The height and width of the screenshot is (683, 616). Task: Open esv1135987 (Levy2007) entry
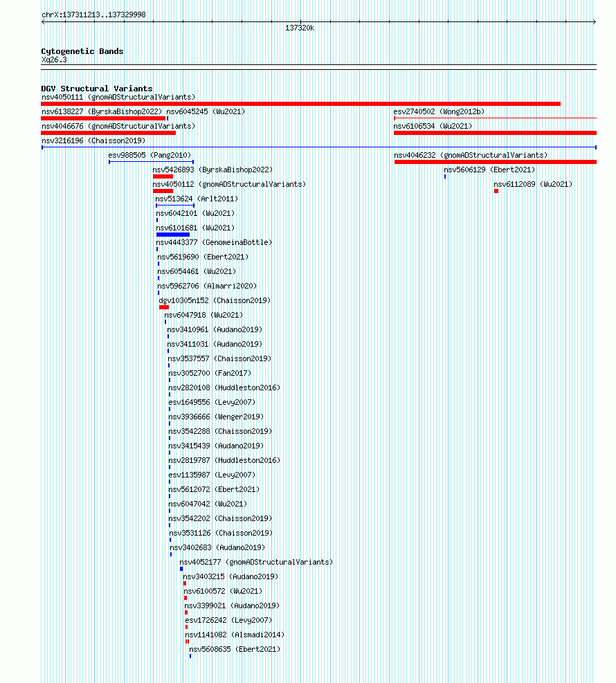212,475
